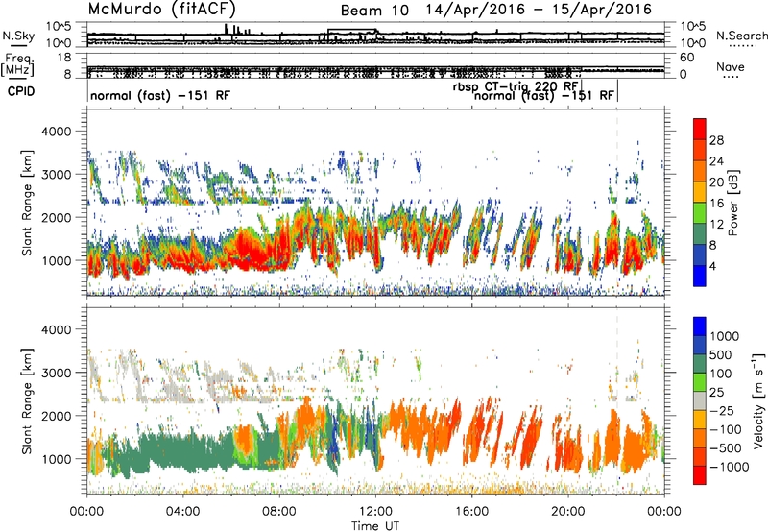
Task: Click the '-25' tick on Velocity color bar
Action: coord(723,410)
